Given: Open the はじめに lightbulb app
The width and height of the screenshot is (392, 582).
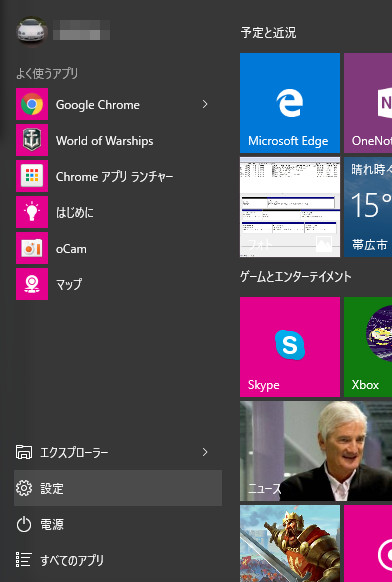Looking at the screenshot, I should pos(32,212).
